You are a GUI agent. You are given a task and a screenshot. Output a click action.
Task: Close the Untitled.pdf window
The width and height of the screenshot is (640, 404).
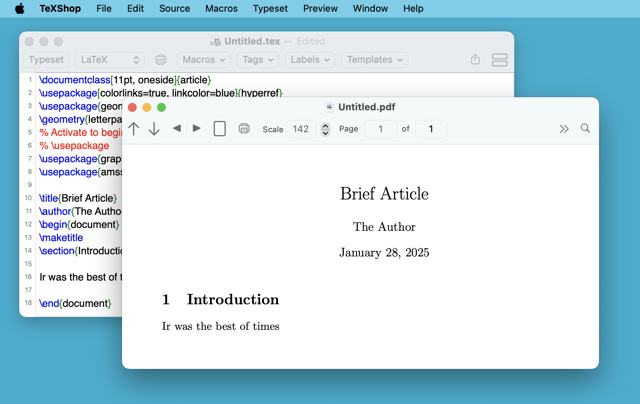pos(132,107)
